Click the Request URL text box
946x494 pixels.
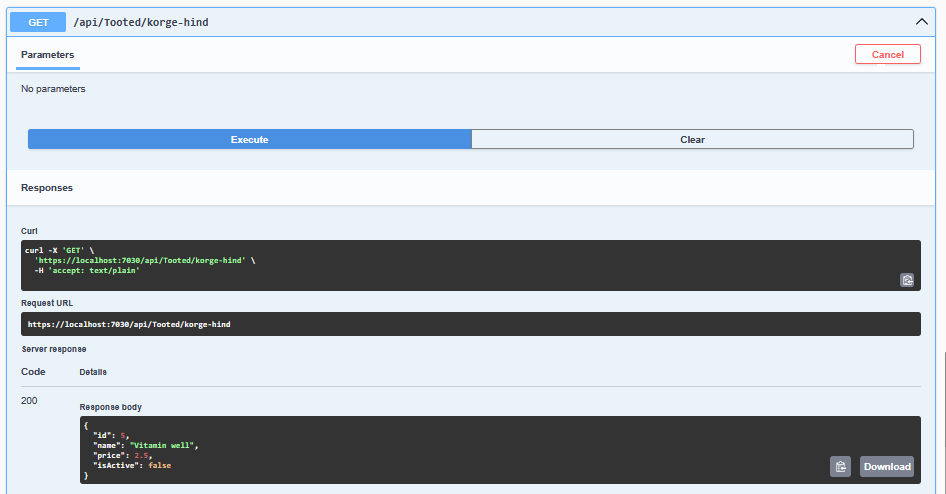point(470,324)
